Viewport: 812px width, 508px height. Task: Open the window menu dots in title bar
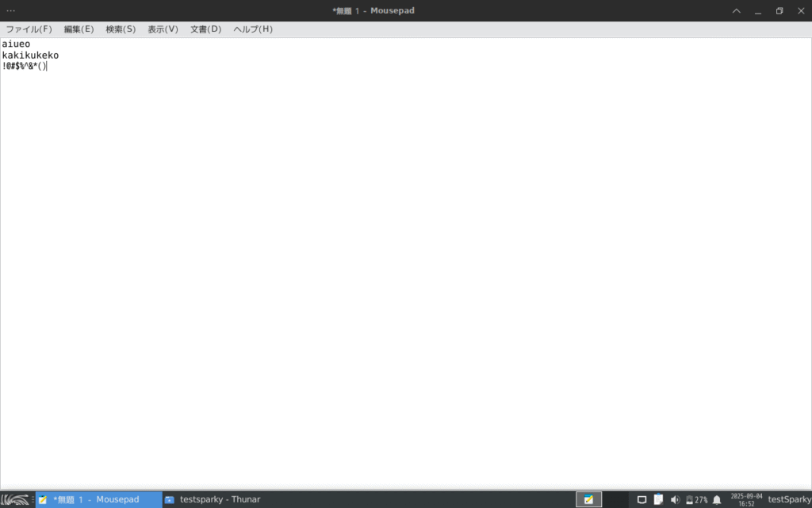11,10
